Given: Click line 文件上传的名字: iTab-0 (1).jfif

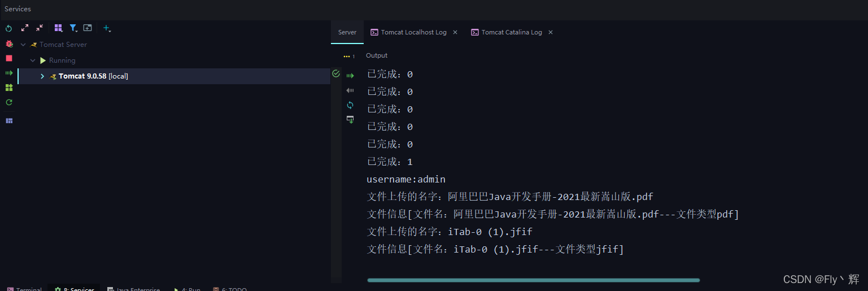Looking at the screenshot, I should coord(450,232).
